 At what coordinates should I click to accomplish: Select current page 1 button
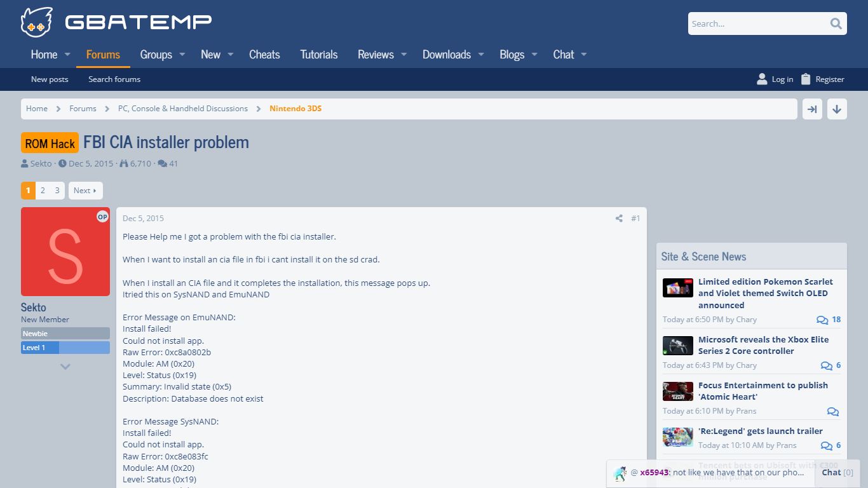pyautogui.click(x=28, y=191)
